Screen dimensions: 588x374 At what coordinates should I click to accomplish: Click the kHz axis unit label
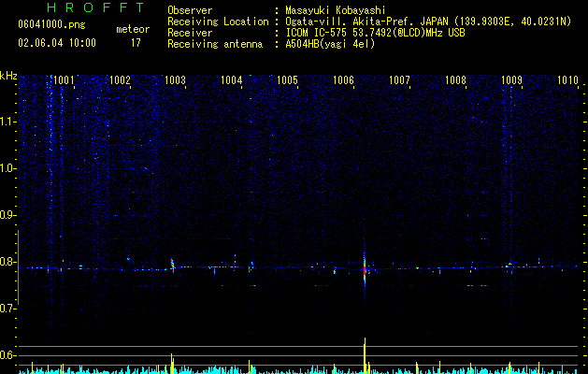point(9,76)
